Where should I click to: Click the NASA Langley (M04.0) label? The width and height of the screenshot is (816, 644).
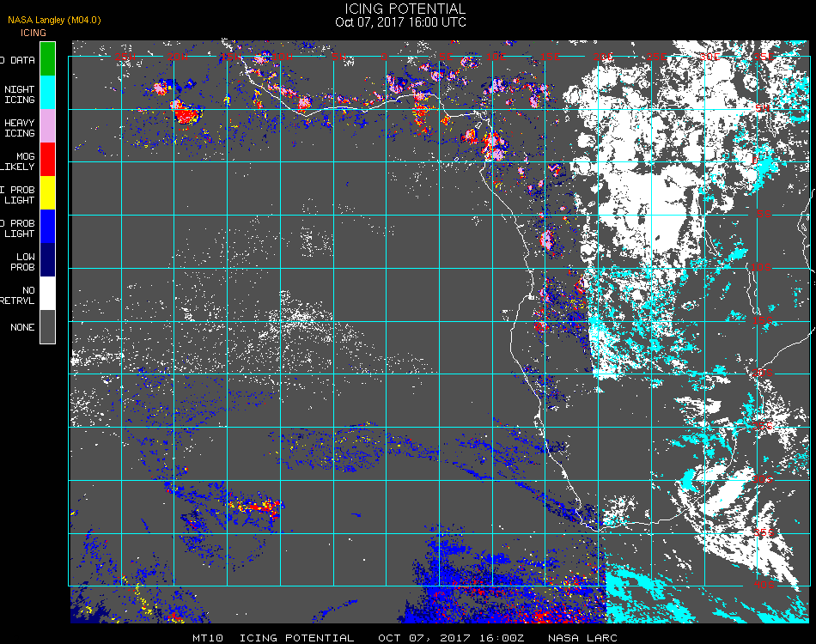tap(54, 21)
